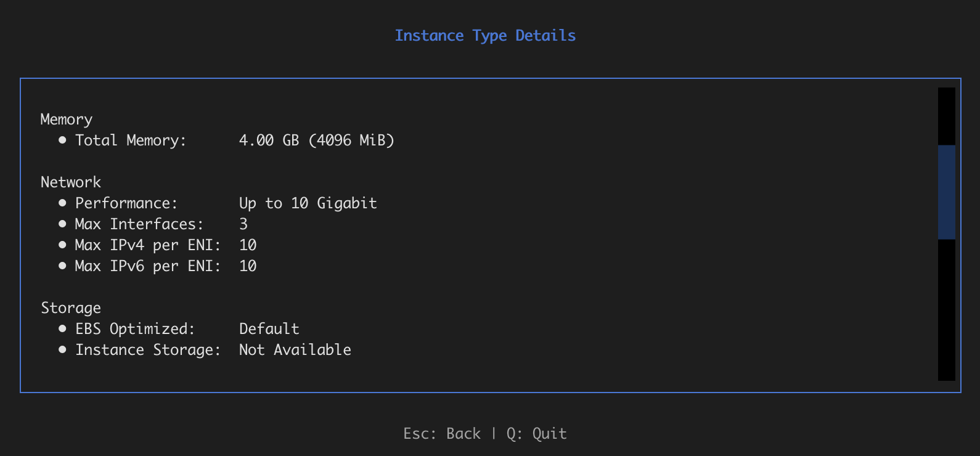Click the 'Total Memory:' label
Viewport: 980px width, 456px height.
[131, 140]
